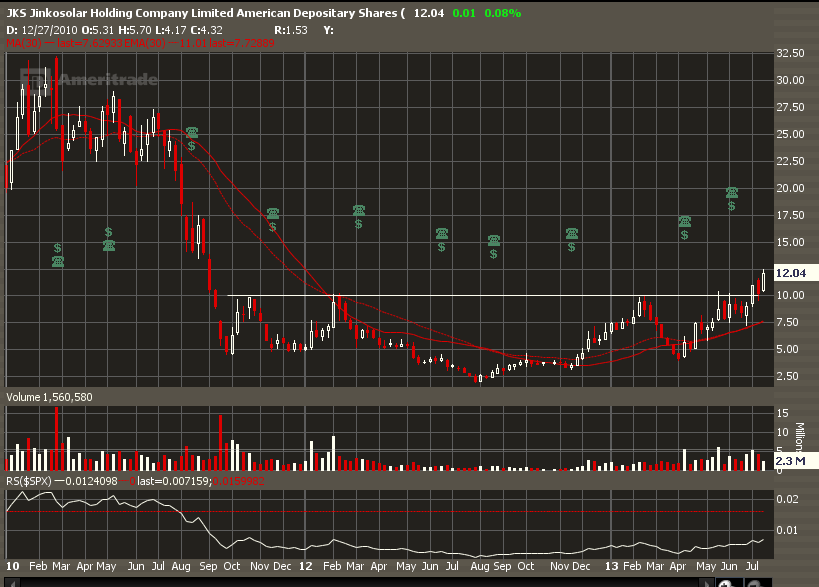Click the R:1.53 range readout
Viewport: 819px width, 587px height.
(x=291, y=30)
